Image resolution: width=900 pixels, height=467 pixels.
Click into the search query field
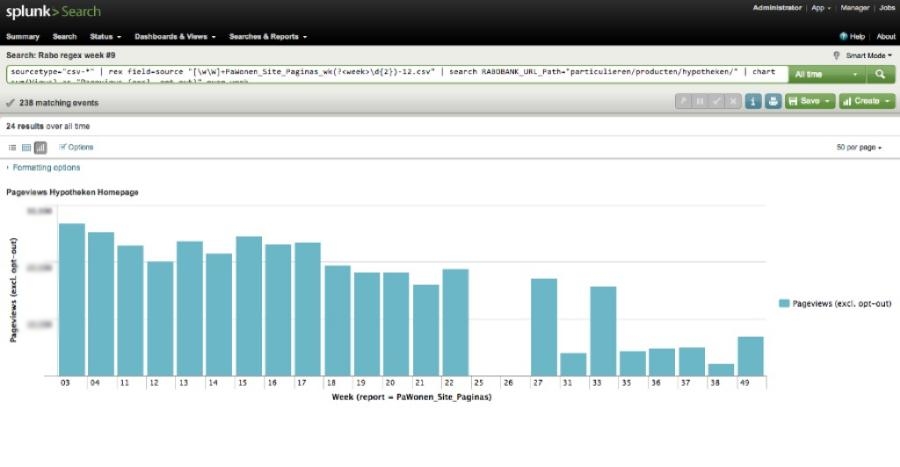[396, 75]
